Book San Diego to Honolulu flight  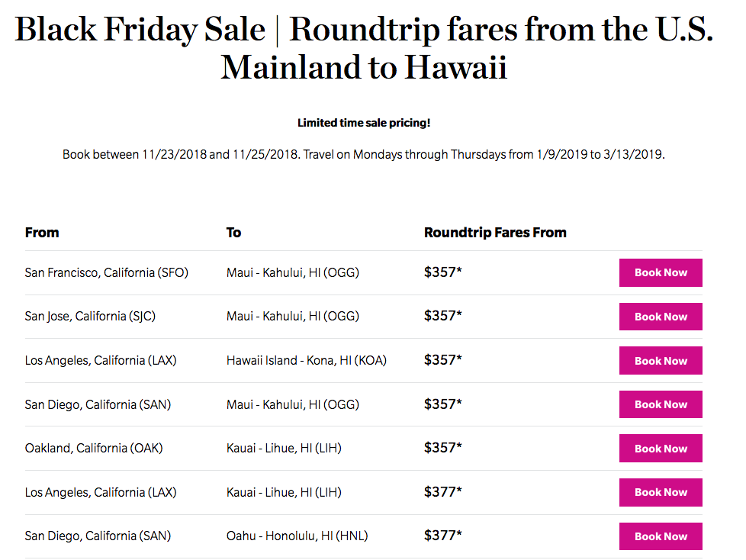click(660, 536)
